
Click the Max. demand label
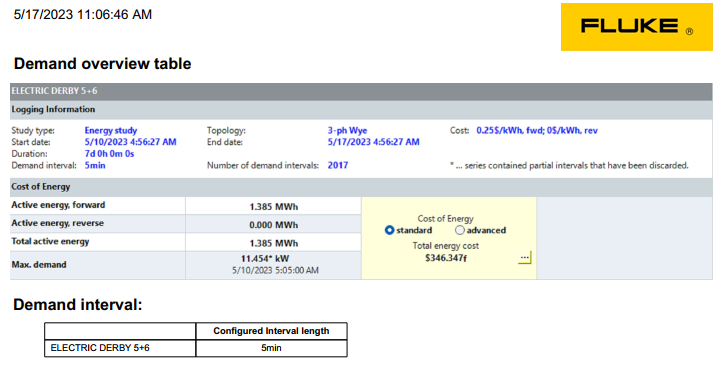coord(39,265)
